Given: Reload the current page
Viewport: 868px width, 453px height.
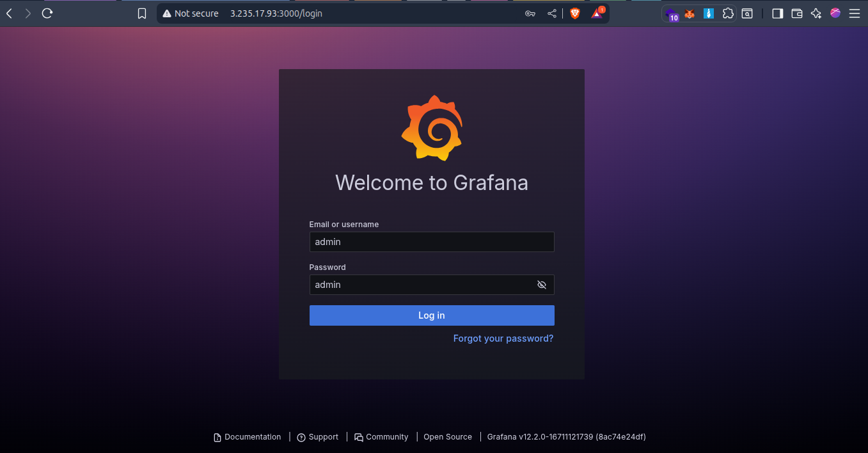Looking at the screenshot, I should tap(47, 13).
